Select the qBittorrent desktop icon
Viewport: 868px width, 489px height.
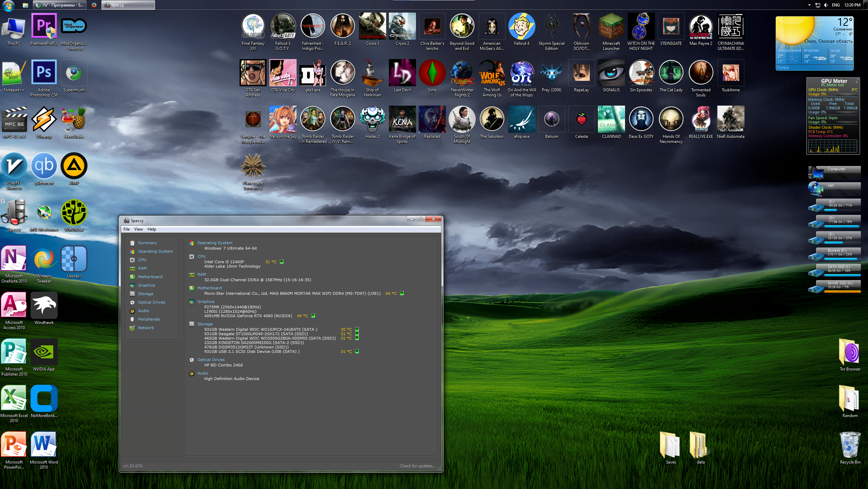click(44, 169)
